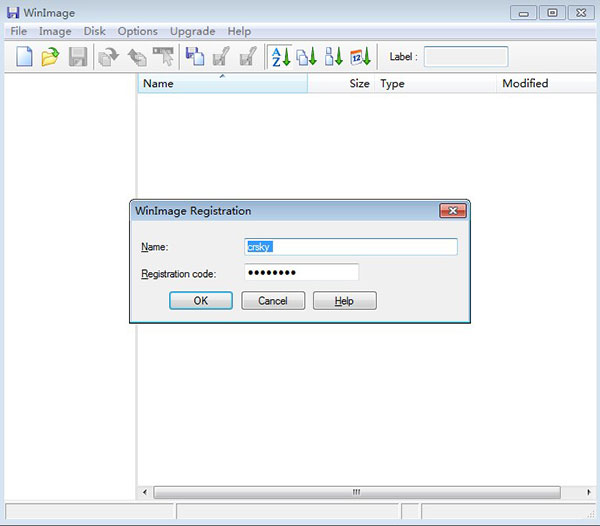The height and width of the screenshot is (526, 600).
Task: Click the New image toolbar icon
Action: [24, 57]
